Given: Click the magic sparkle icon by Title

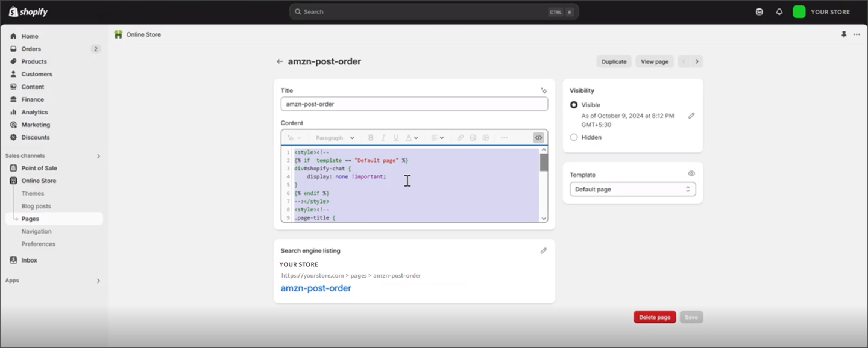Looking at the screenshot, I should (544, 90).
